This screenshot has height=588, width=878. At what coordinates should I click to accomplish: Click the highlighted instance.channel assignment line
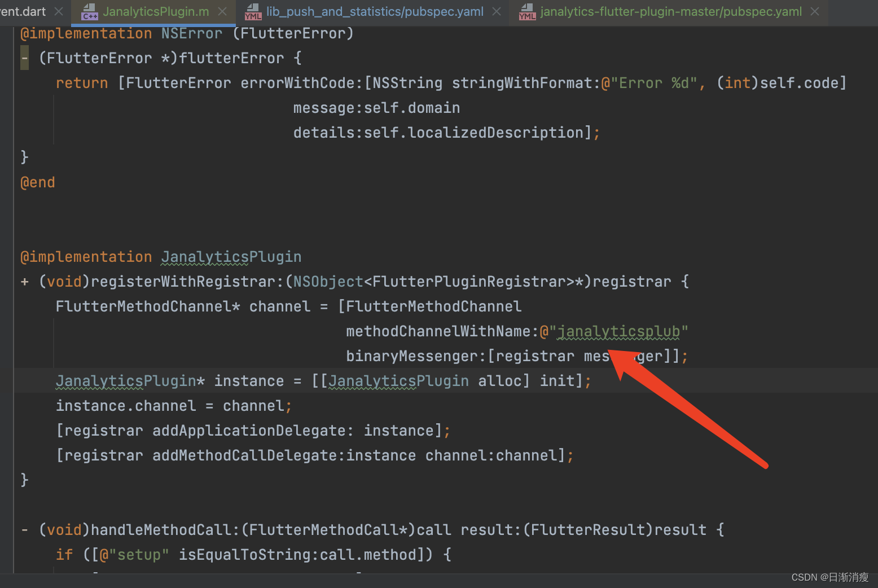click(169, 405)
